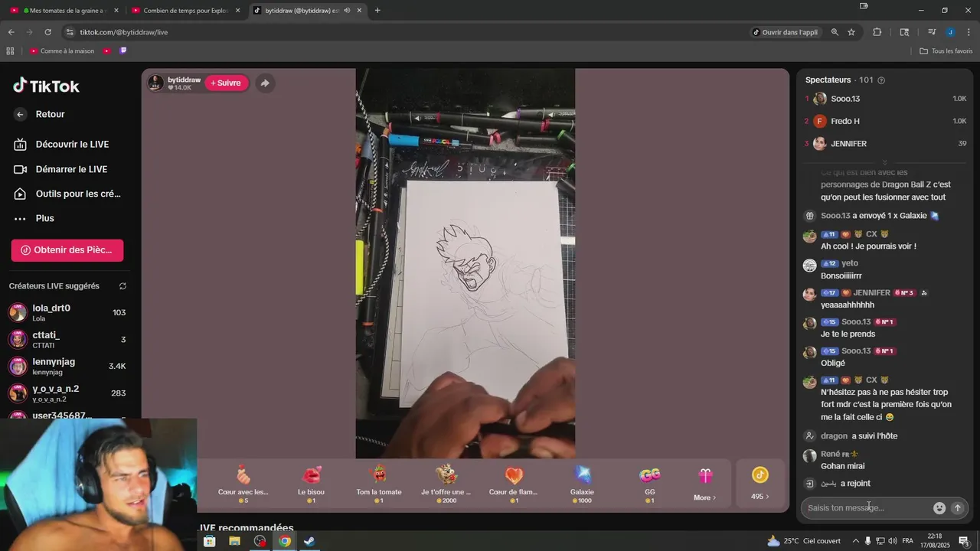
Task: Open yeto's Bonsoiiiiirrr message
Action: click(x=841, y=275)
